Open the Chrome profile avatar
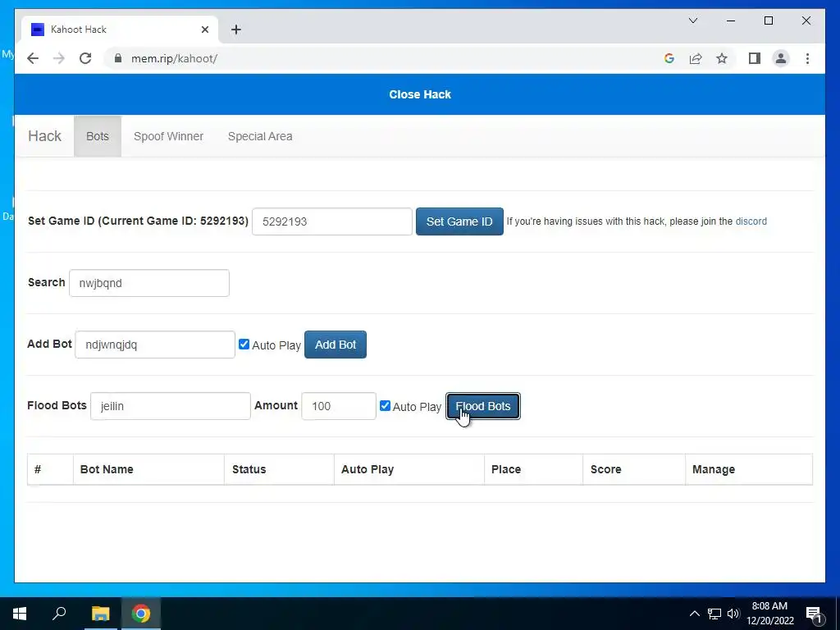840x630 pixels. click(x=781, y=58)
